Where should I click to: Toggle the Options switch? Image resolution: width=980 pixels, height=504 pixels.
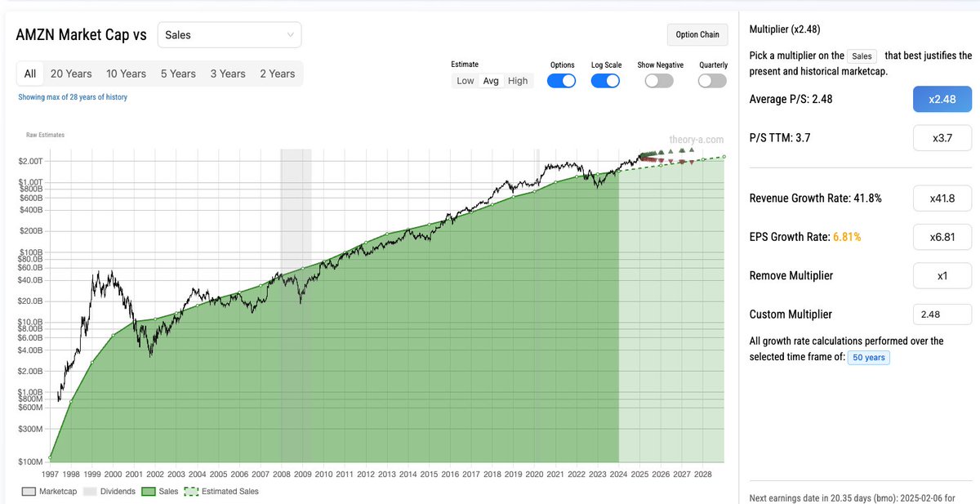[x=562, y=81]
